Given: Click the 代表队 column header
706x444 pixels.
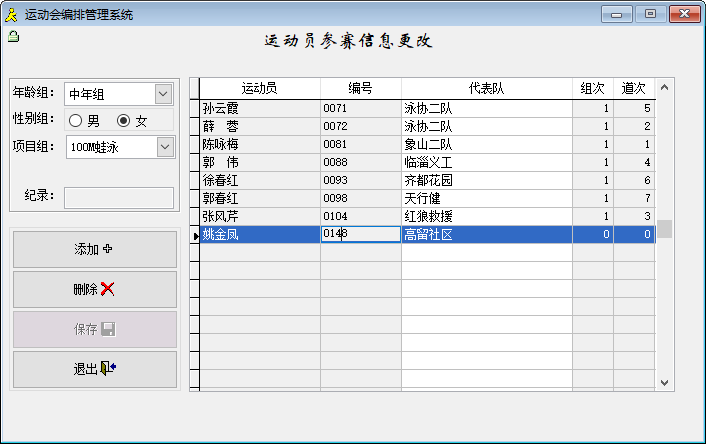Looking at the screenshot, I should [486, 88].
